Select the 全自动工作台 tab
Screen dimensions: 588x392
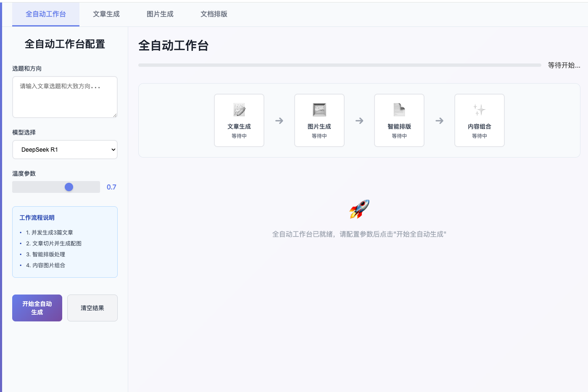coord(46,14)
